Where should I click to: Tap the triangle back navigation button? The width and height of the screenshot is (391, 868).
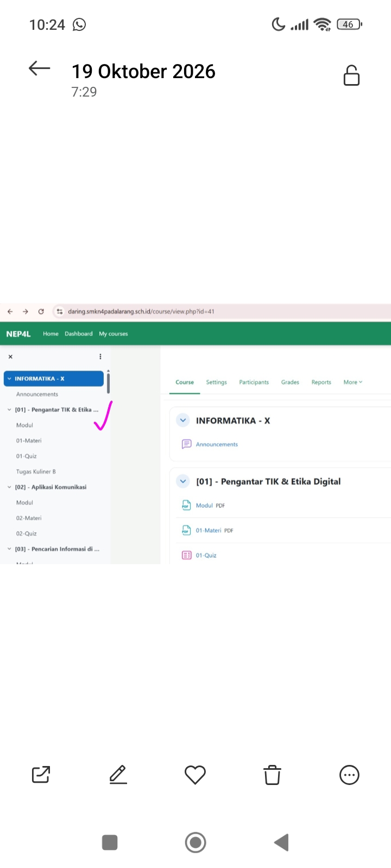click(x=281, y=843)
